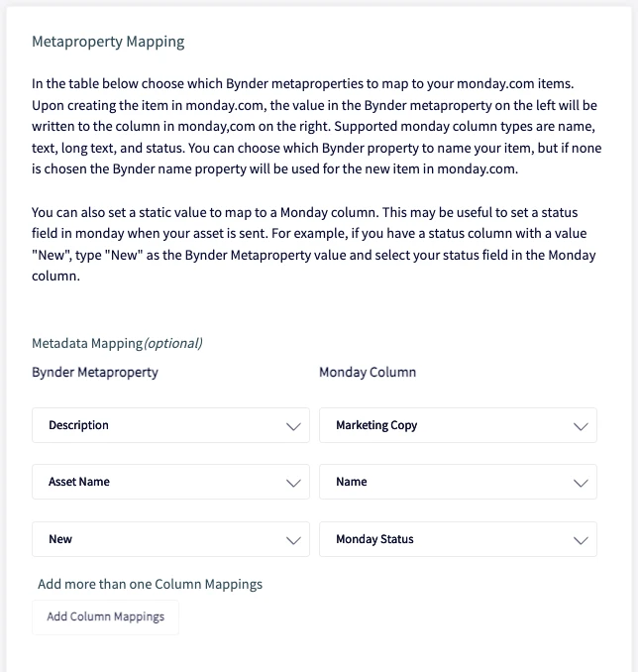Click the Metaproperty Mapping heading

point(108,42)
